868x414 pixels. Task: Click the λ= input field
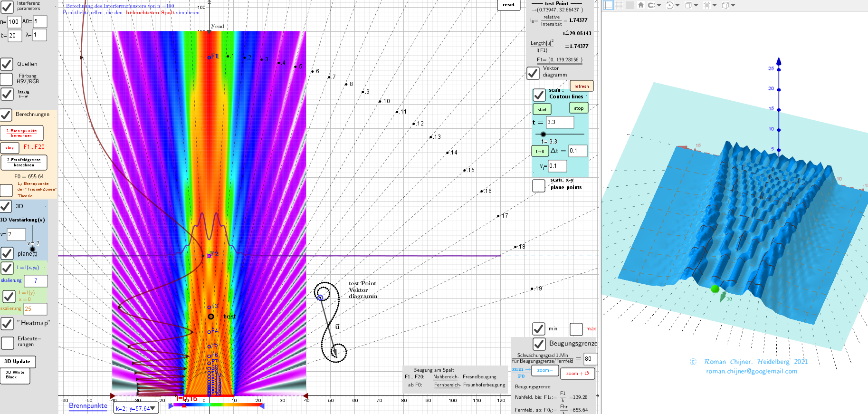click(40, 35)
